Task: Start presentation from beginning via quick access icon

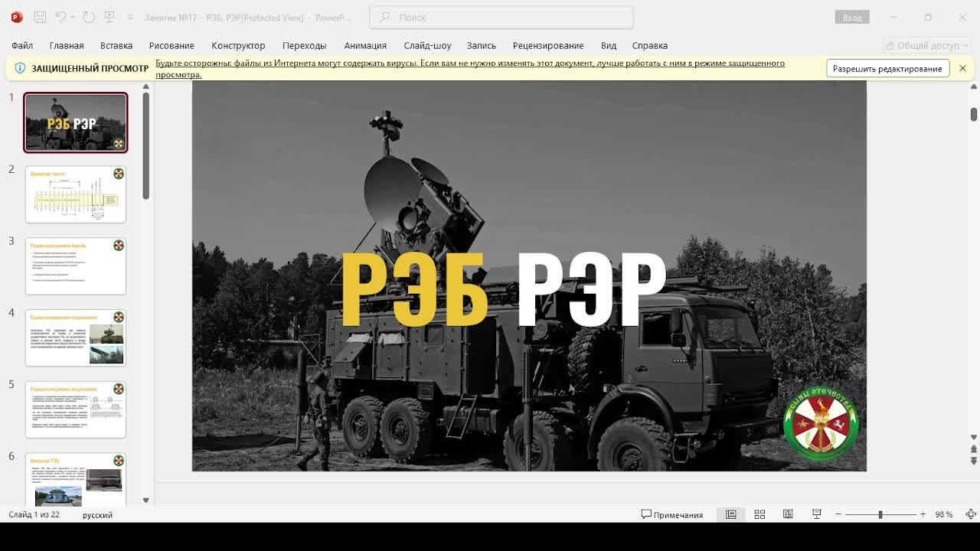Action: tap(109, 17)
